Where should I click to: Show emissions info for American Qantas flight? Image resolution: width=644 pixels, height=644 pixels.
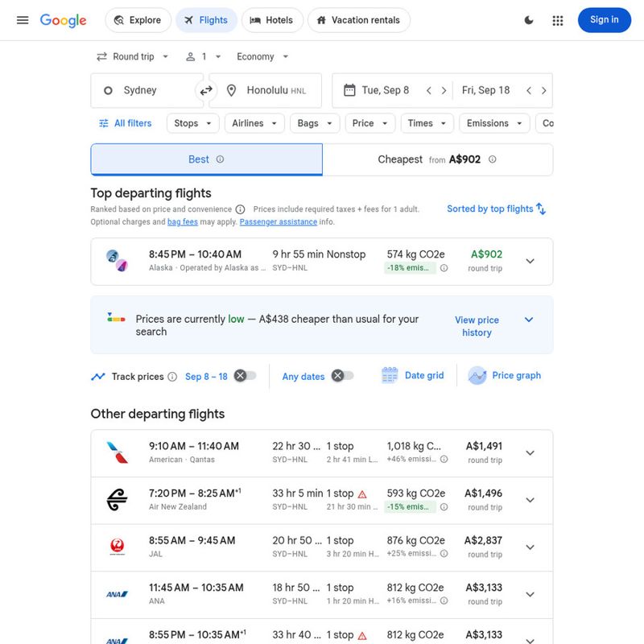click(x=444, y=459)
